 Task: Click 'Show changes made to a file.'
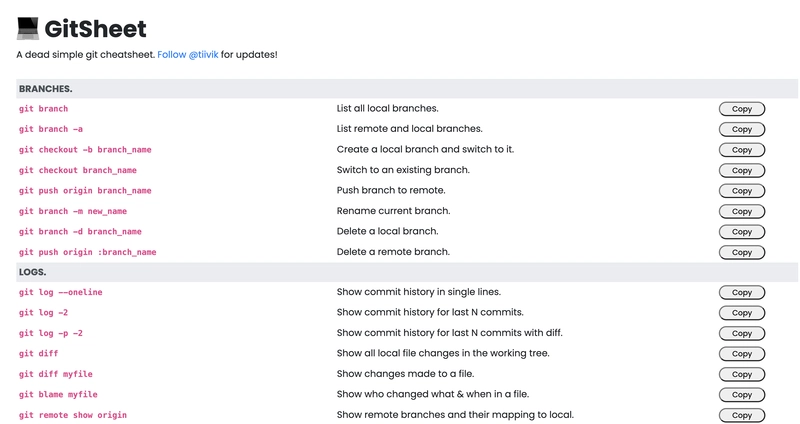[405, 374]
